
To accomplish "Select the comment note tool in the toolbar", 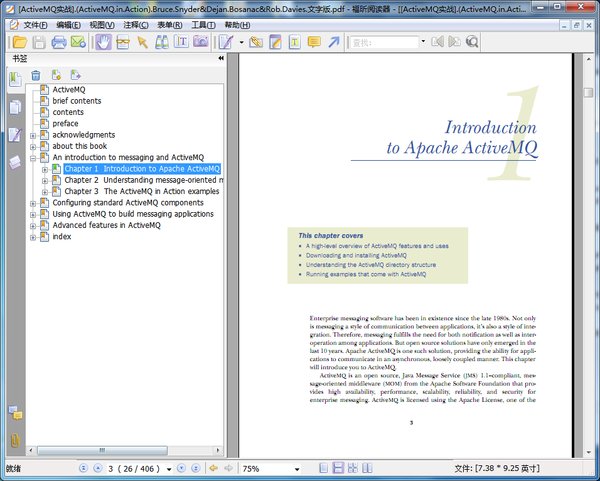I will [315, 42].
